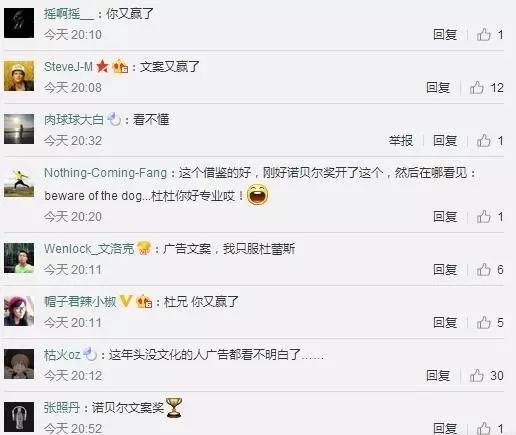Click the yellow V verified badge

point(126,301)
